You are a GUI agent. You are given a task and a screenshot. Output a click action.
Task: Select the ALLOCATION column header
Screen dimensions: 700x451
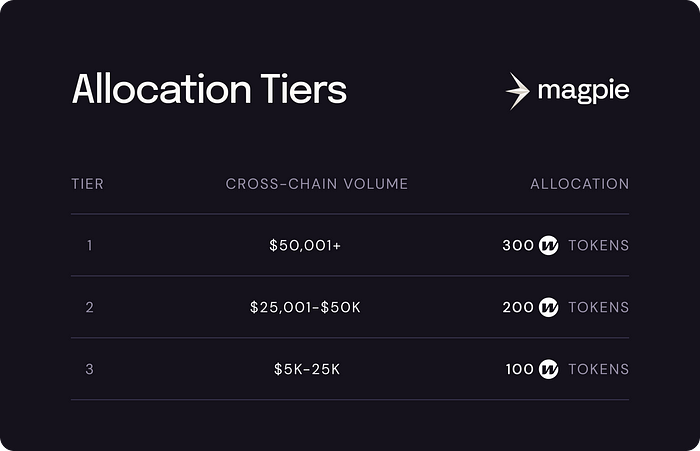[x=579, y=184]
